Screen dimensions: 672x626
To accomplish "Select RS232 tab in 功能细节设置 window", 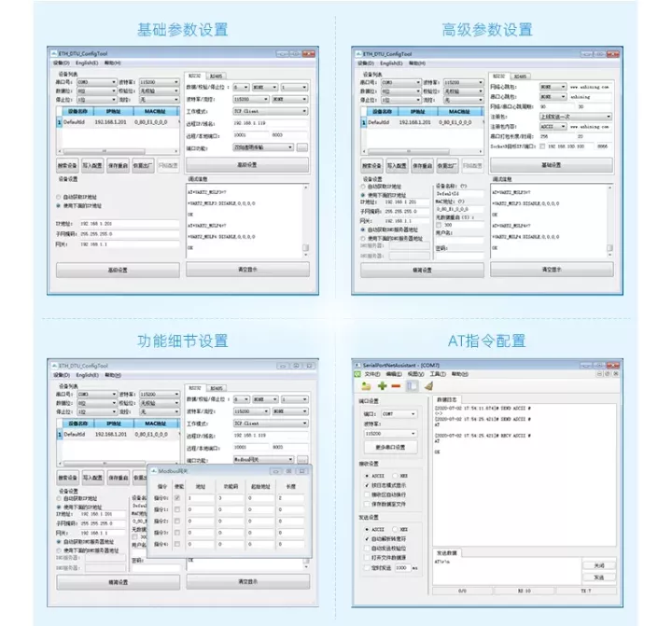I will tap(195, 388).
